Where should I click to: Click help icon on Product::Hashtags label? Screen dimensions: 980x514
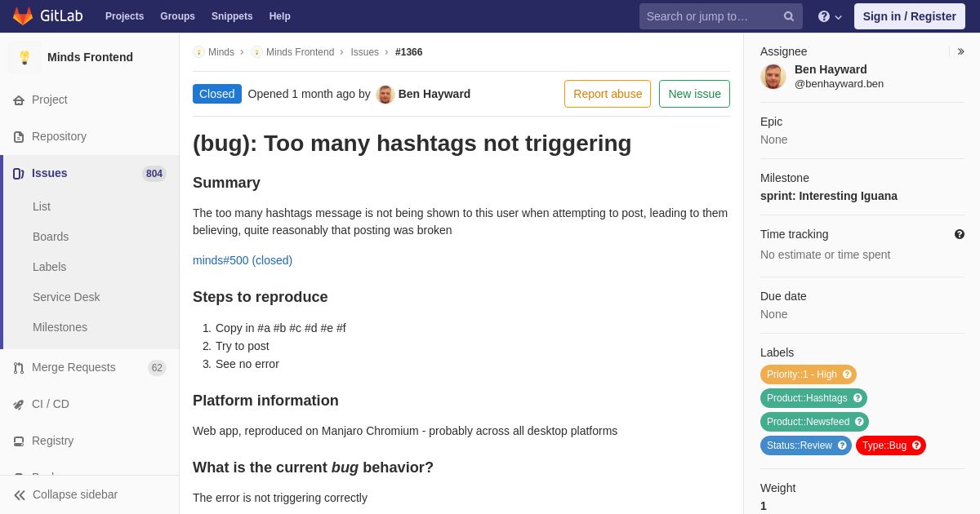[857, 398]
